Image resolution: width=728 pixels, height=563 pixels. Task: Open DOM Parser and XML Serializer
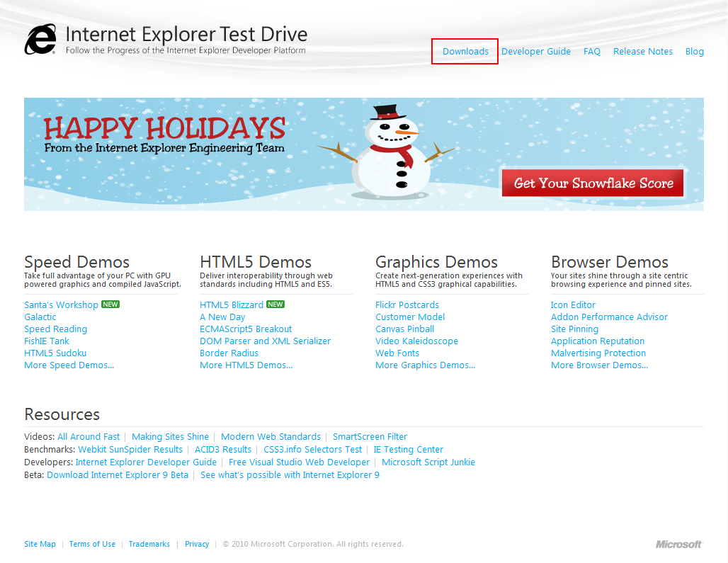pyautogui.click(x=265, y=341)
